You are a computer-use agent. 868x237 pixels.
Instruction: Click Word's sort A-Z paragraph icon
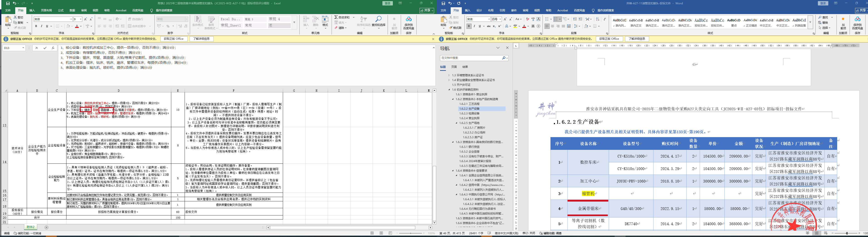pos(598,19)
